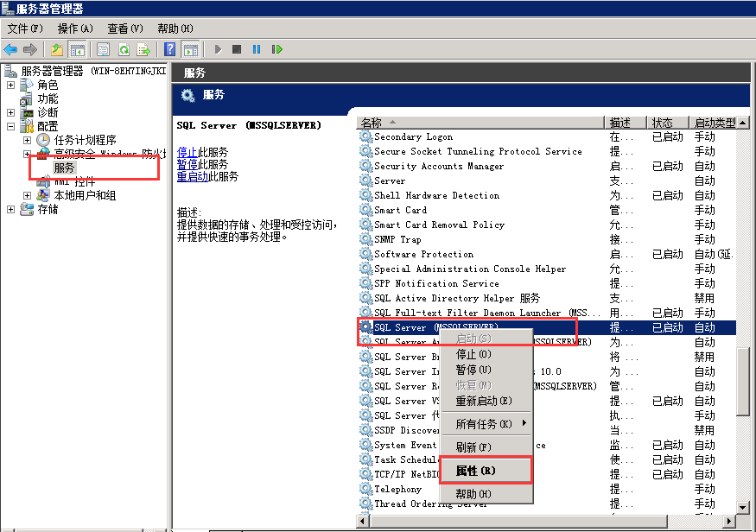
Task: Open the 文件(F) menu
Action: [x=25, y=28]
